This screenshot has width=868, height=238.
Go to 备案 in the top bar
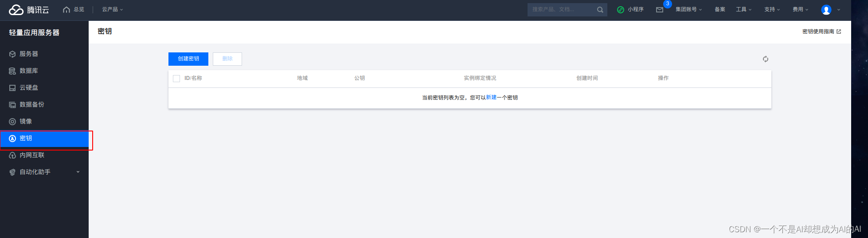click(x=720, y=9)
